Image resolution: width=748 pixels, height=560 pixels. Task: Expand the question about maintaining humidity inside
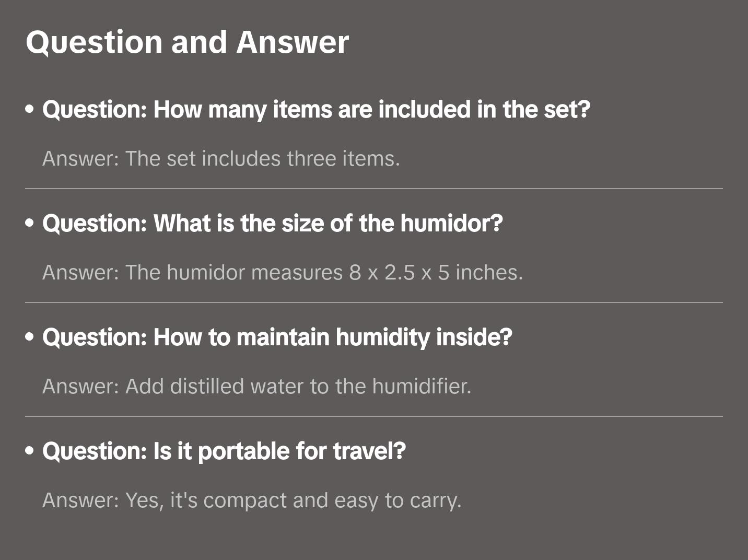click(277, 337)
